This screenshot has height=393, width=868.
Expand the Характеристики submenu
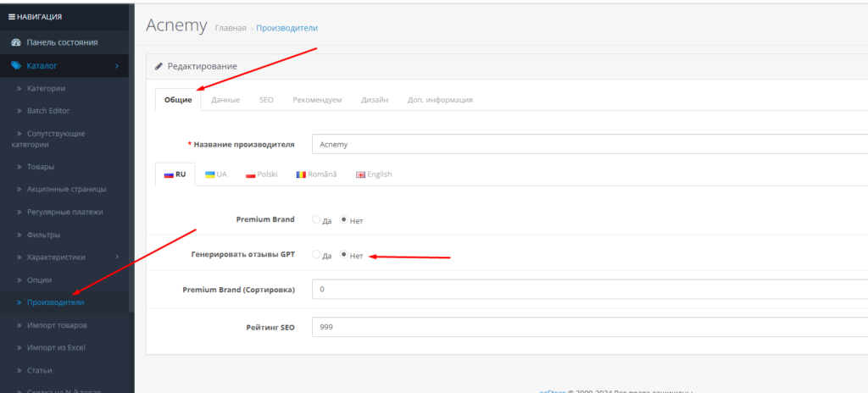(117, 257)
